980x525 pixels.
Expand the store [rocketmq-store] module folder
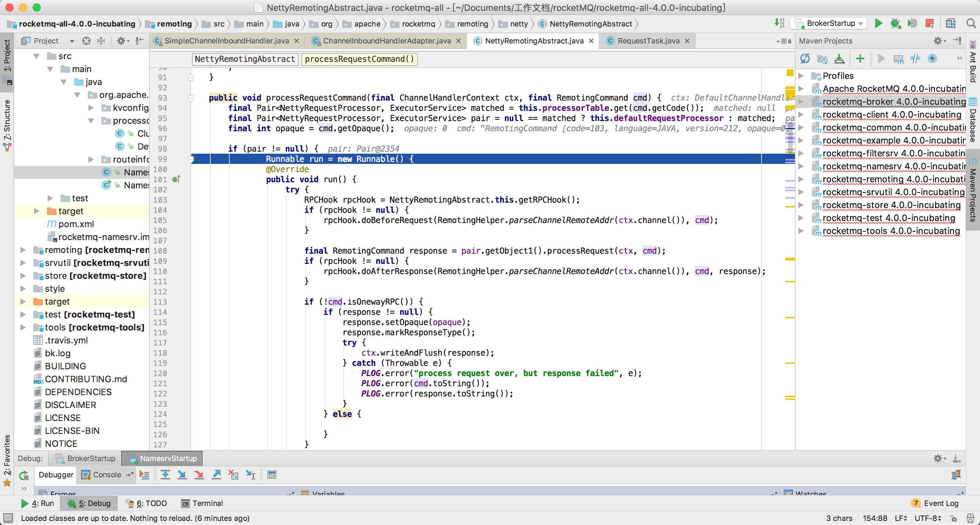(23, 276)
